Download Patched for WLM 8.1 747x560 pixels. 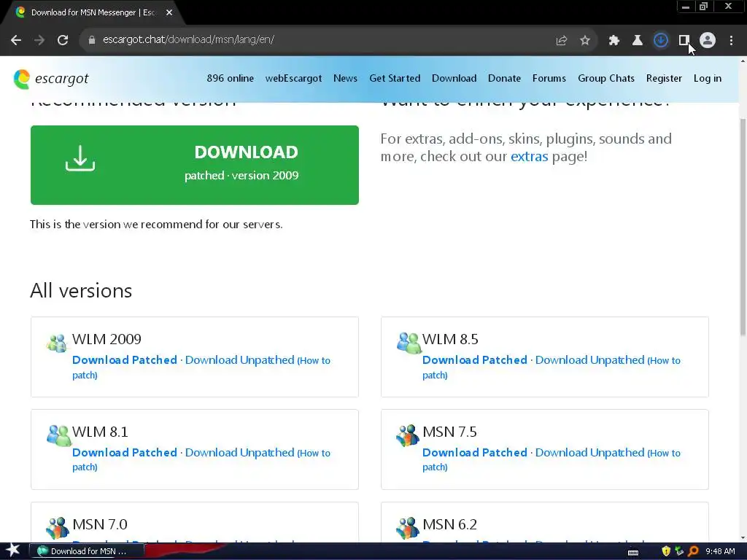point(125,452)
